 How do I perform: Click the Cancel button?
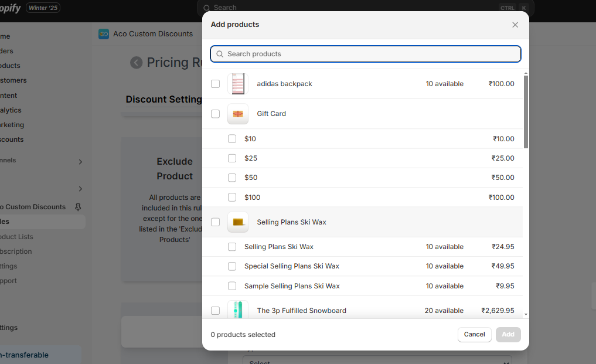(x=474, y=334)
